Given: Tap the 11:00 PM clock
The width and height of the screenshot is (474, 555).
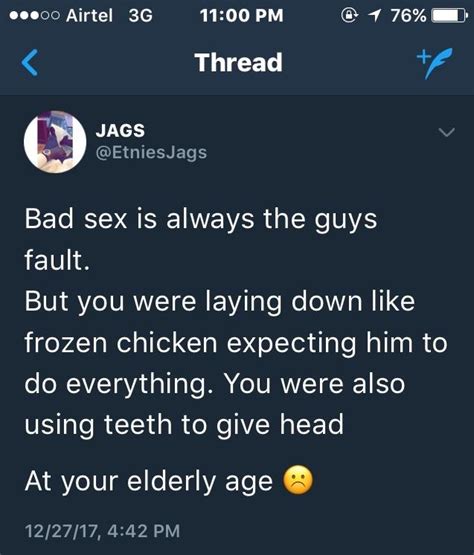Looking at the screenshot, I should coord(241,16).
